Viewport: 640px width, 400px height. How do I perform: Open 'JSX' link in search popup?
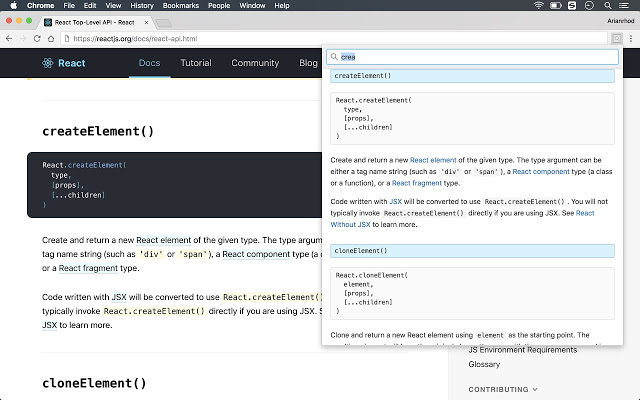(396, 201)
